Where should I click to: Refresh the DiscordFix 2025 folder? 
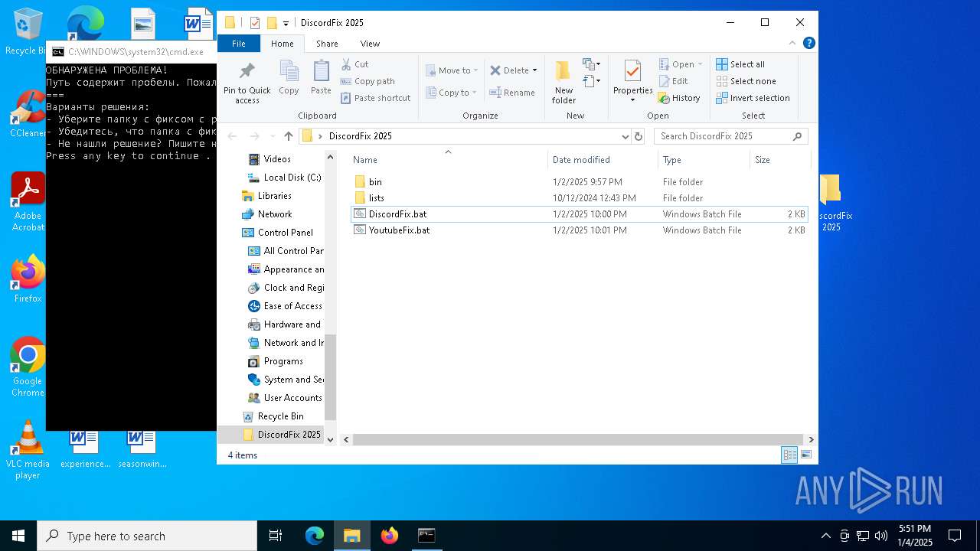click(639, 136)
